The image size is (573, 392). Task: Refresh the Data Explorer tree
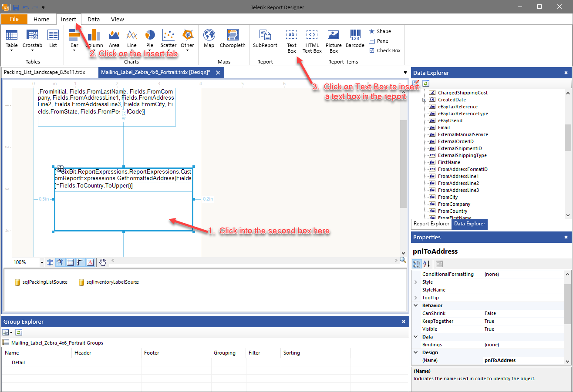coord(426,83)
